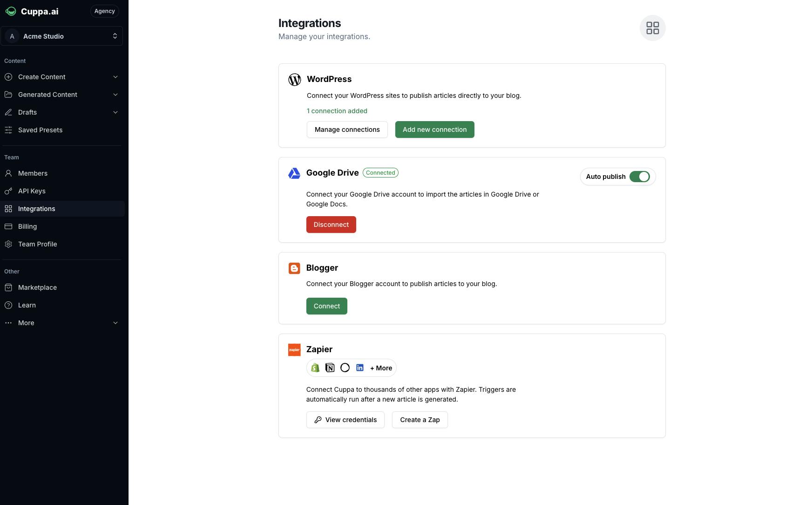Click Add new connection for WordPress
The width and height of the screenshot is (812, 505).
coord(434,130)
